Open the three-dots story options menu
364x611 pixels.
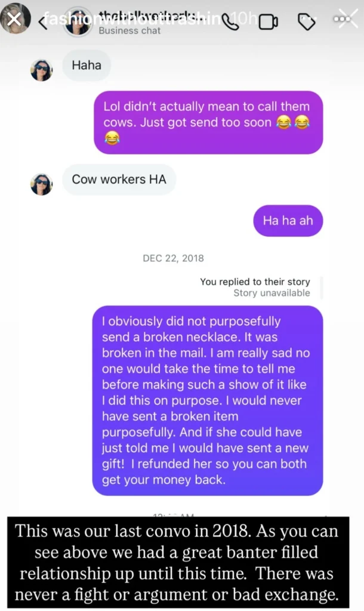pyautogui.click(x=342, y=18)
